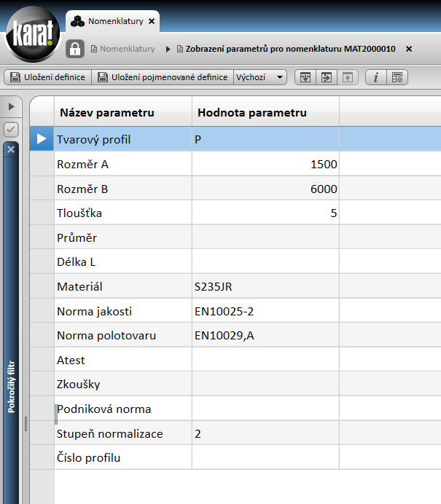Close the Zobrazení parametrů view
Viewport: 441px width, 504px height.
pyautogui.click(x=409, y=49)
